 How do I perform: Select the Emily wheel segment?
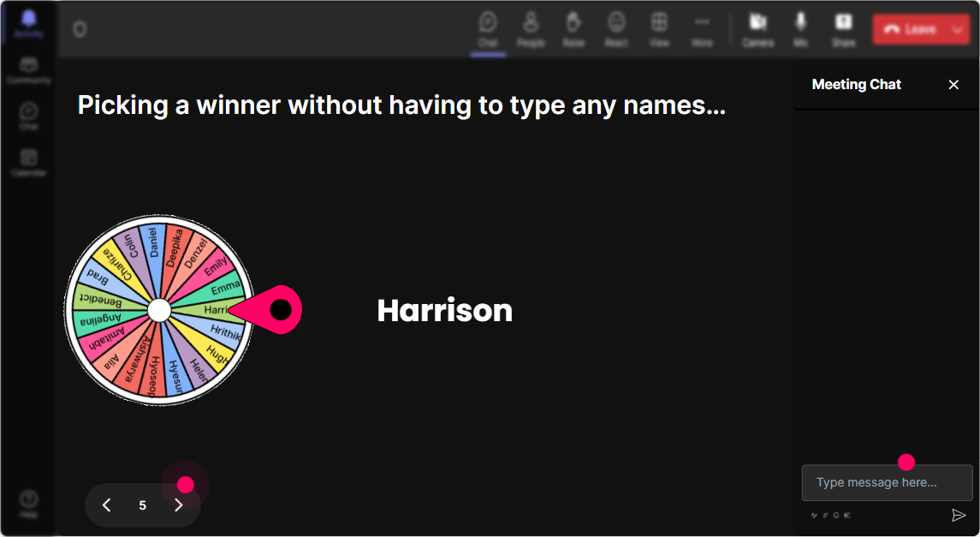215,267
